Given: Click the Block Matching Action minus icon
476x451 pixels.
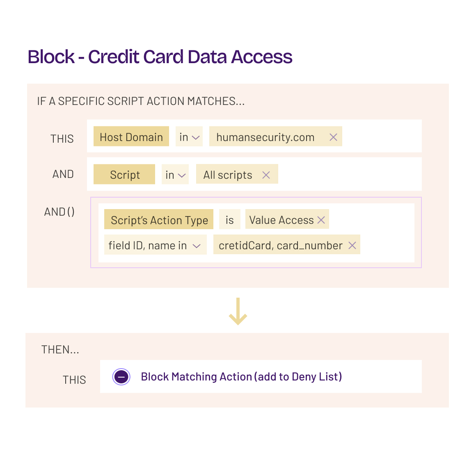Looking at the screenshot, I should coord(121,377).
